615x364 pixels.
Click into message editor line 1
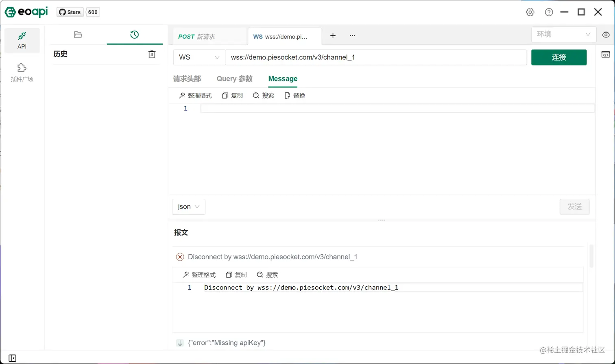(x=397, y=108)
